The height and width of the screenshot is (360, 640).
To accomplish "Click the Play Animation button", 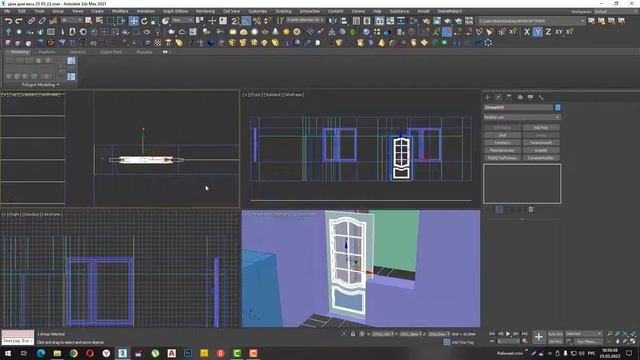I will (x=508, y=334).
